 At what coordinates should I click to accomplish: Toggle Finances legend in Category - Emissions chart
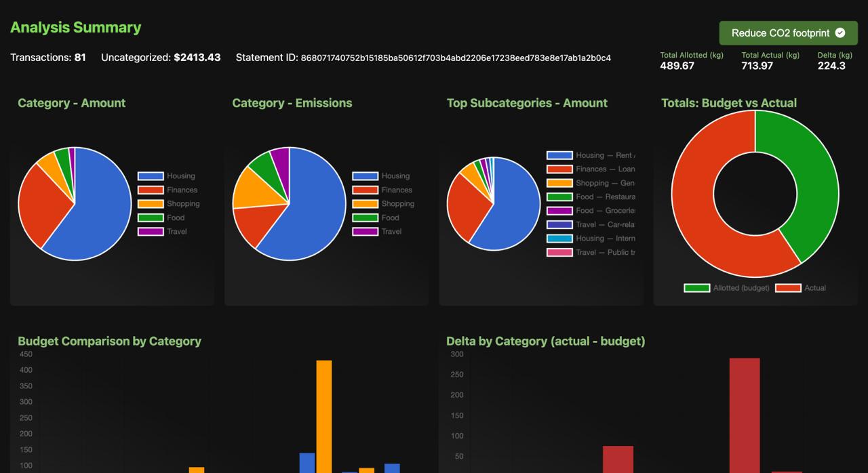[382, 190]
